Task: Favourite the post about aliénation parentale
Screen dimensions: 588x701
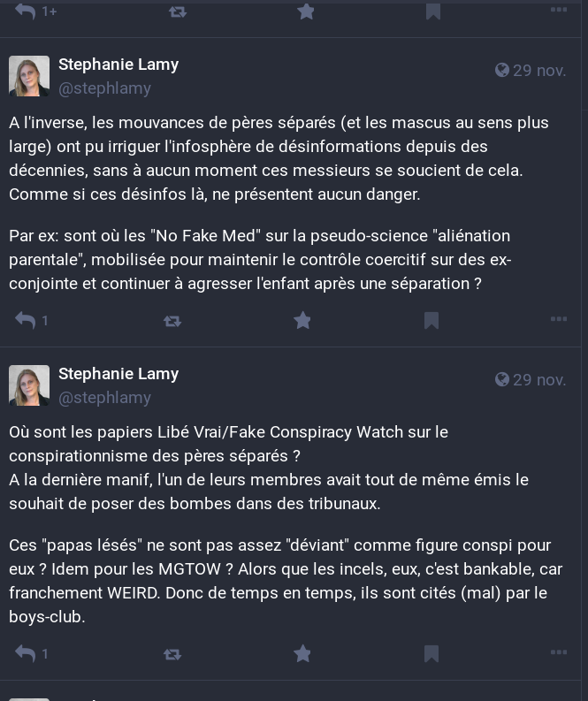Action: pyautogui.click(x=302, y=320)
